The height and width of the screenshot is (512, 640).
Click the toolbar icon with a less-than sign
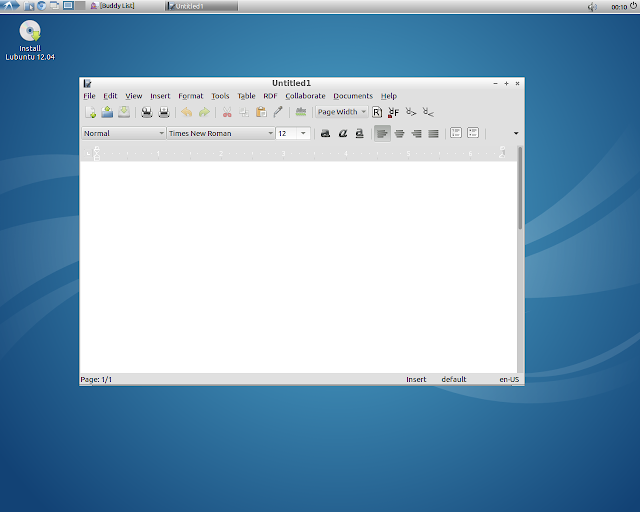point(428,112)
